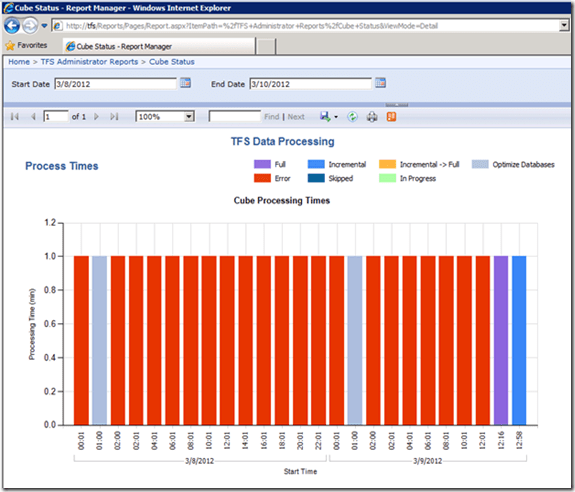Open Favorites star button
Viewport: 575px width, 492px height.
26,45
